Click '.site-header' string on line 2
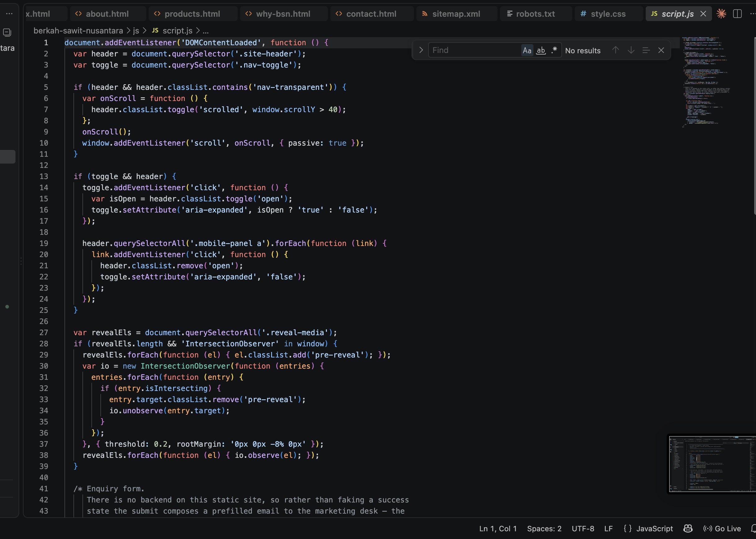Image resolution: width=756 pixels, height=539 pixels. [266, 54]
